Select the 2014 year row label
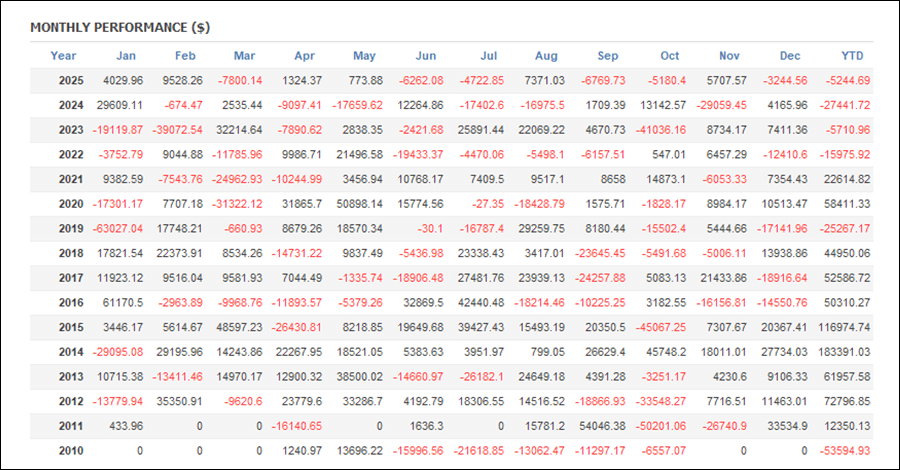 tap(63, 352)
